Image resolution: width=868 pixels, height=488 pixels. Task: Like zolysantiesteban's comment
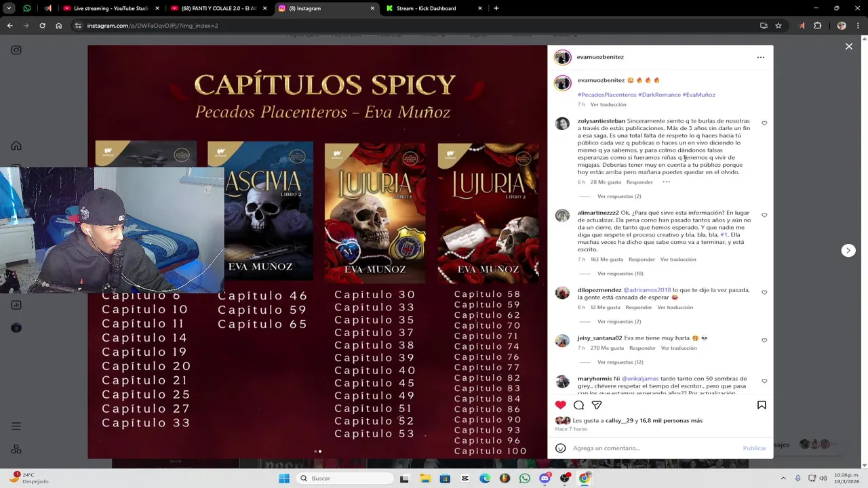[764, 123]
